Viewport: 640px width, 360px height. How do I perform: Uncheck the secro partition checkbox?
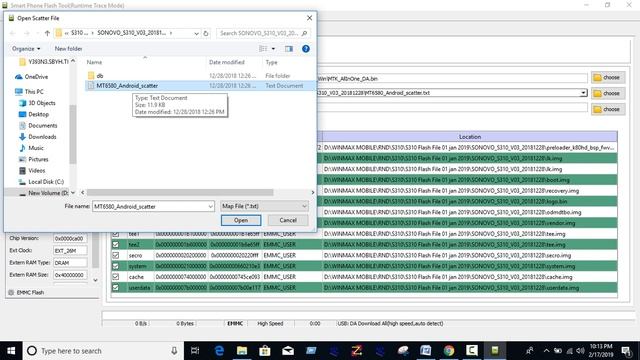coord(116,255)
